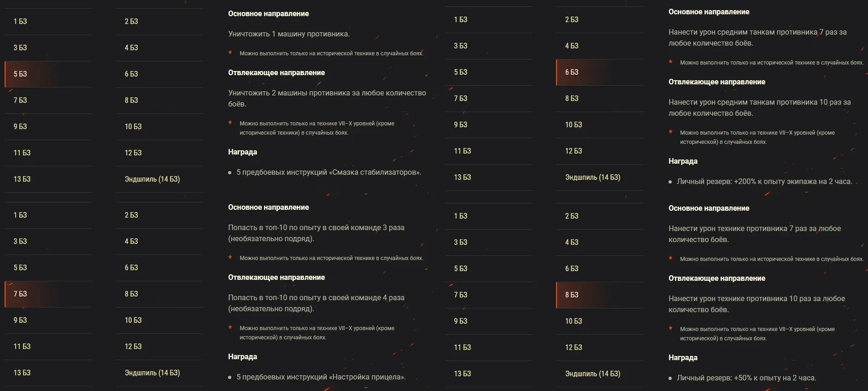Switch to 11 БЗ in bottom-right mission list
The height and width of the screenshot is (391, 868).
pyautogui.click(x=463, y=348)
